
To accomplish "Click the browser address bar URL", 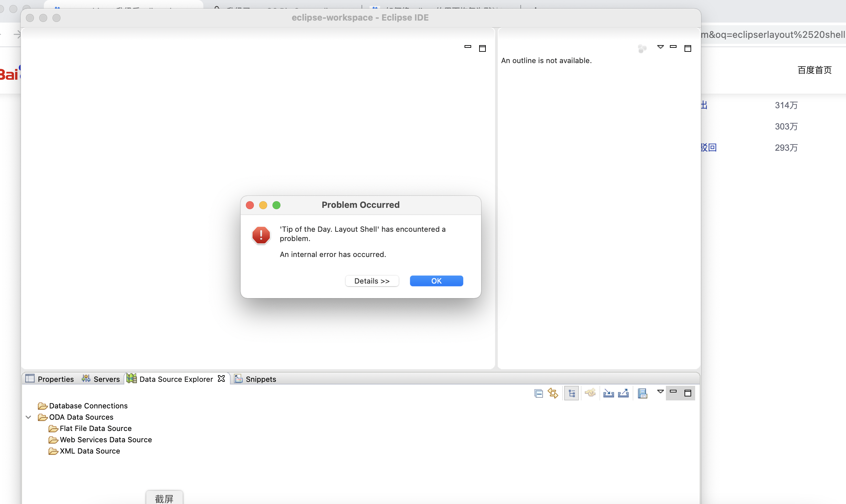I will click(x=773, y=35).
